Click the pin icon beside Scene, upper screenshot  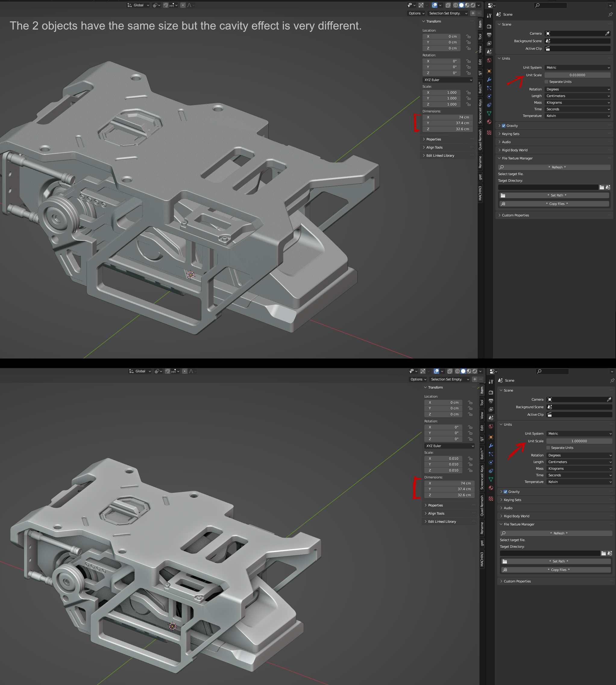[x=610, y=14]
